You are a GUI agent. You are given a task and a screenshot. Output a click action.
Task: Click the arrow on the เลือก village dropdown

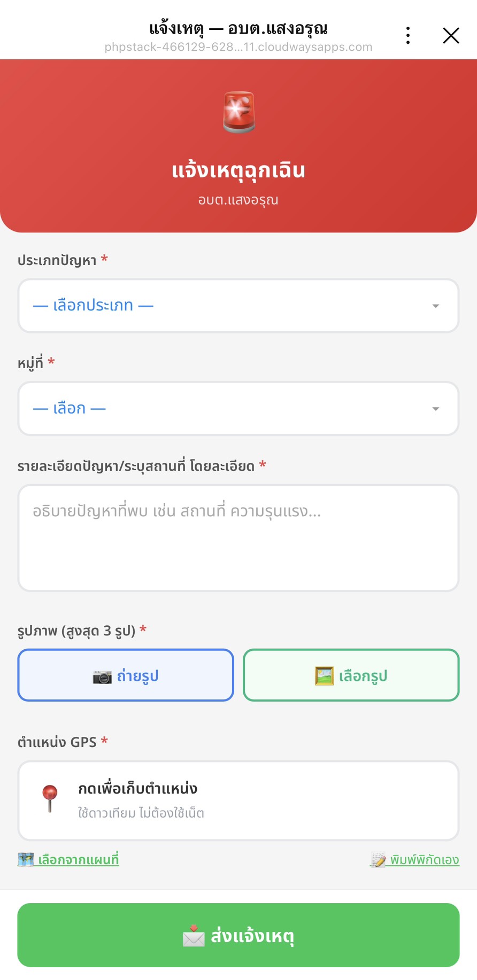coord(436,409)
